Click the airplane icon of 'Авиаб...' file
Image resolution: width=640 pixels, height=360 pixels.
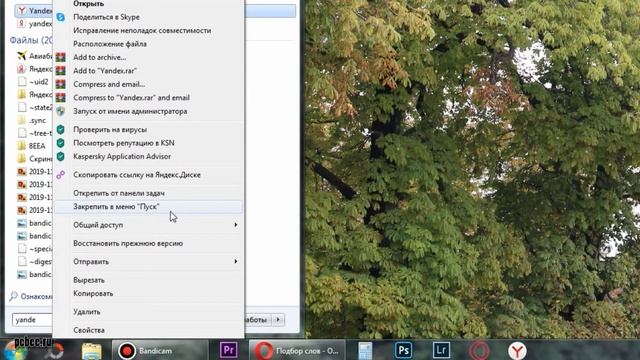tap(22, 56)
